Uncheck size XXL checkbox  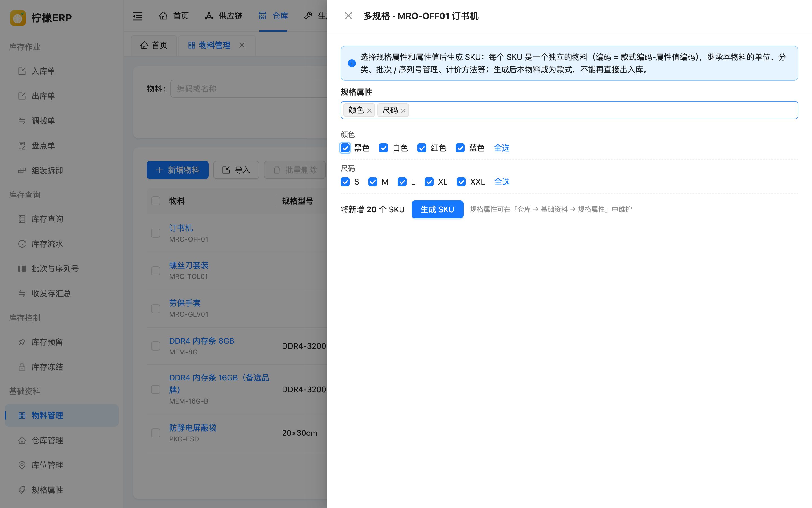pyautogui.click(x=461, y=182)
